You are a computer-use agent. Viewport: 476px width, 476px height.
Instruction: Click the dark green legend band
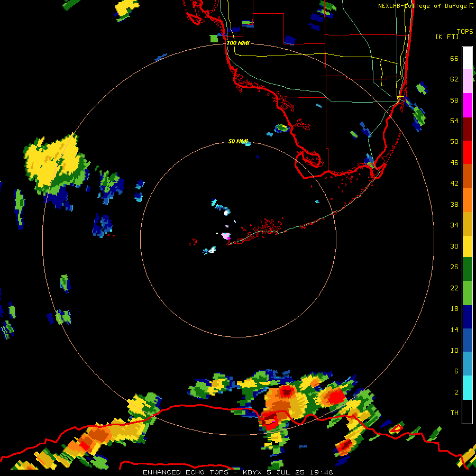point(467,269)
